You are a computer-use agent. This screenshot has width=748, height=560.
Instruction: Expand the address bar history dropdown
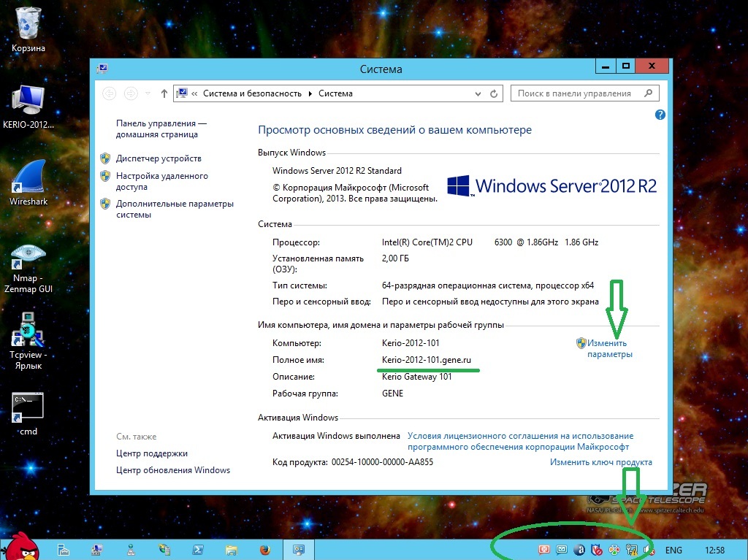tap(478, 93)
